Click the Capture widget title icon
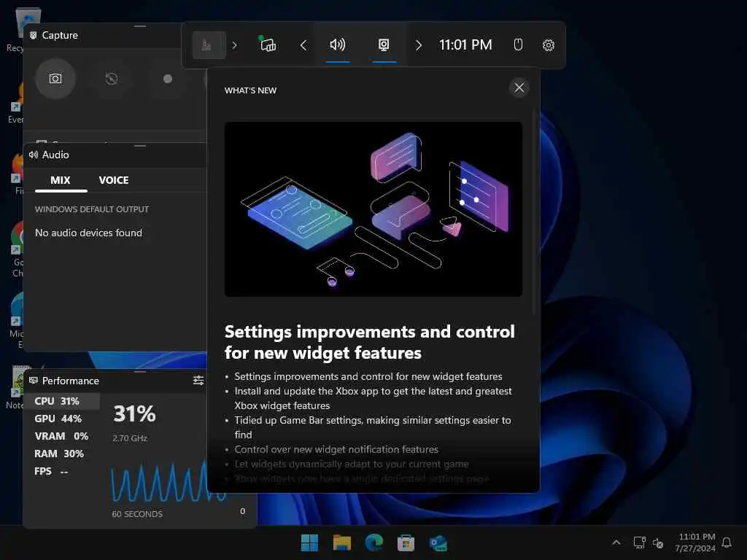 pos(34,35)
